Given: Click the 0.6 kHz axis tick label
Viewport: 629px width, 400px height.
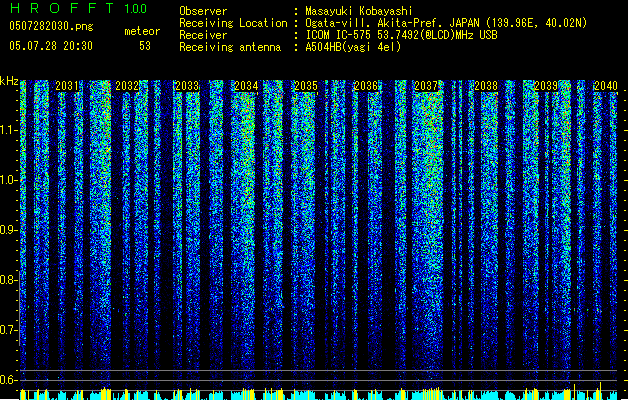Looking at the screenshot, I should coord(8,380).
